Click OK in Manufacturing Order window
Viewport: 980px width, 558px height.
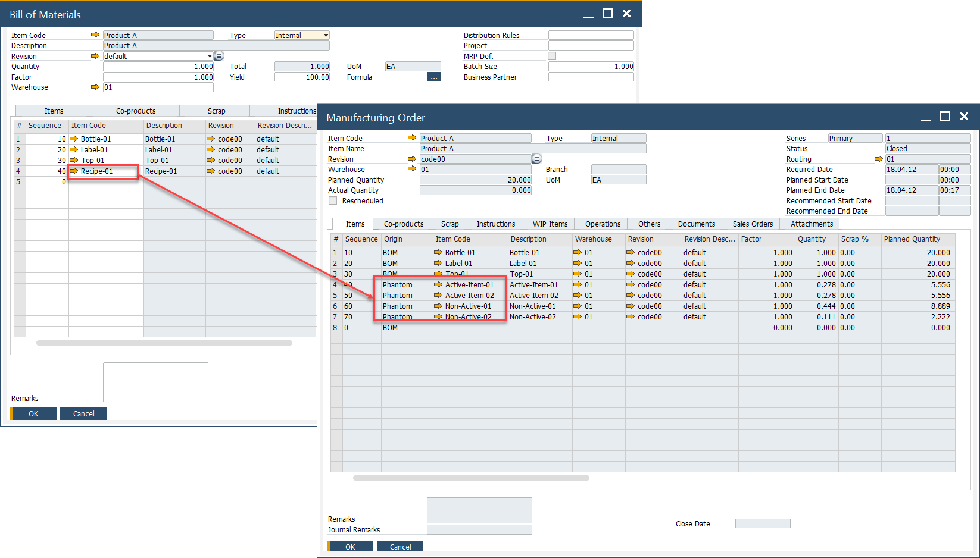pos(350,547)
